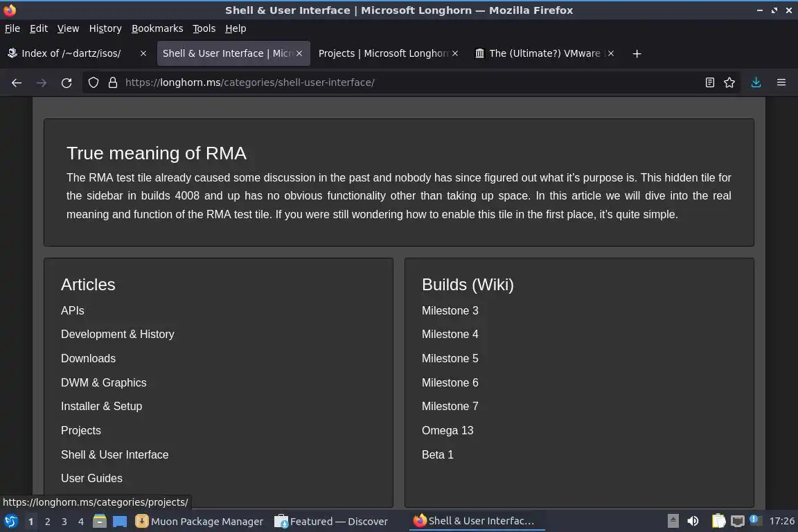Image resolution: width=798 pixels, height=532 pixels.
Task: Open the Milestone 3 wiki link
Action: 450,310
